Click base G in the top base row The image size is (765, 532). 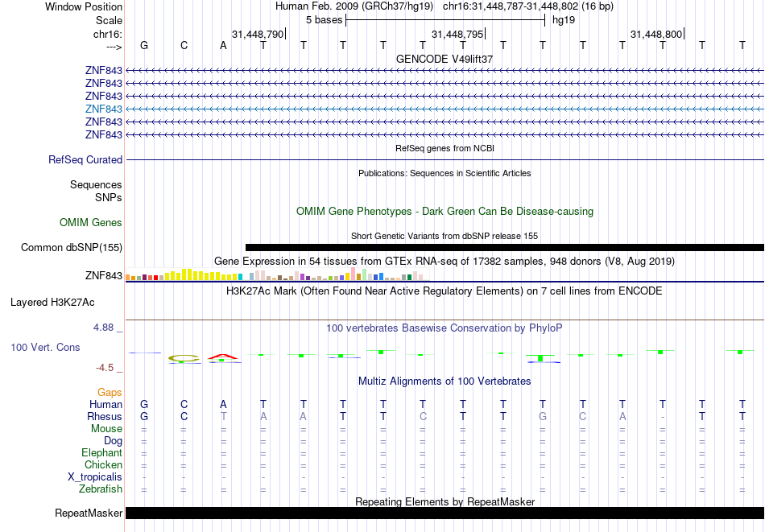[x=144, y=45]
